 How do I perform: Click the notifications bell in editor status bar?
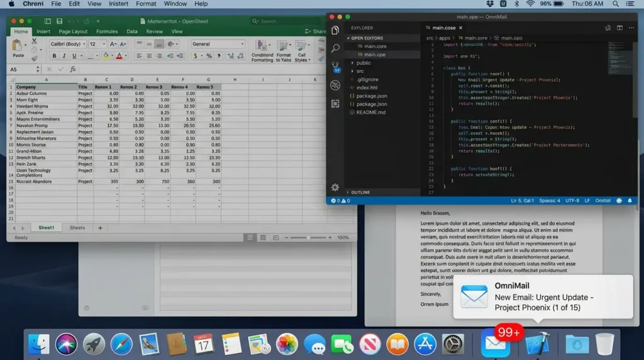tap(630, 201)
